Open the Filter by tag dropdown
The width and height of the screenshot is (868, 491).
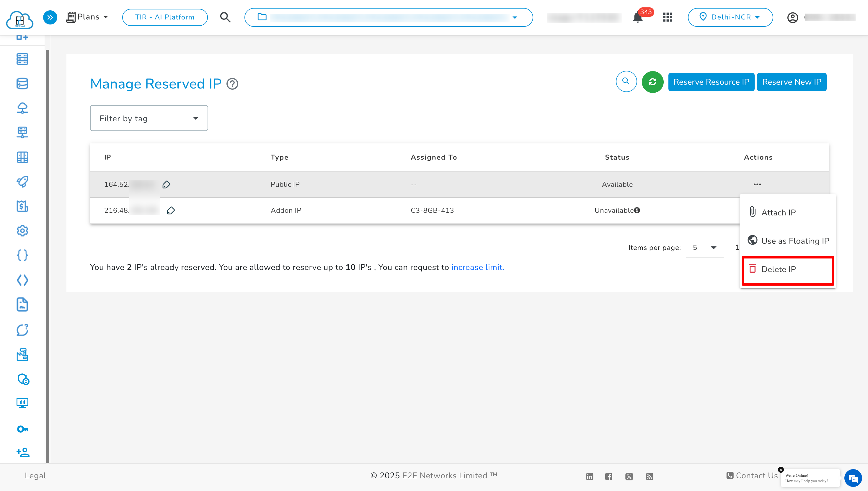pos(149,118)
